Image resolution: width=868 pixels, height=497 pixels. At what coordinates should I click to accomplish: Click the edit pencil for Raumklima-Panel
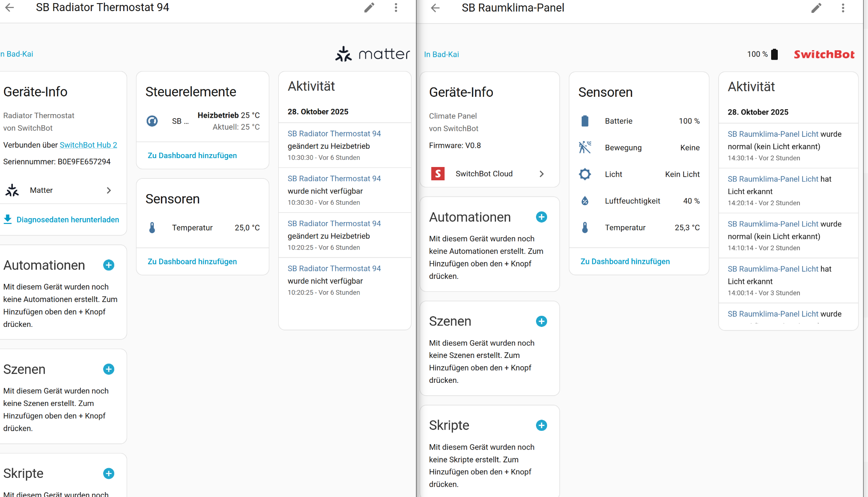tap(816, 8)
